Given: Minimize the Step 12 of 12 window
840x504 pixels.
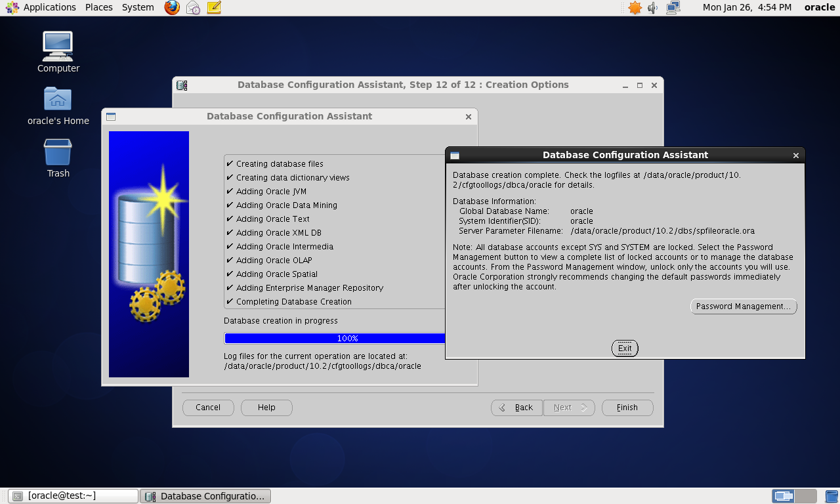Looking at the screenshot, I should pos(625,85).
